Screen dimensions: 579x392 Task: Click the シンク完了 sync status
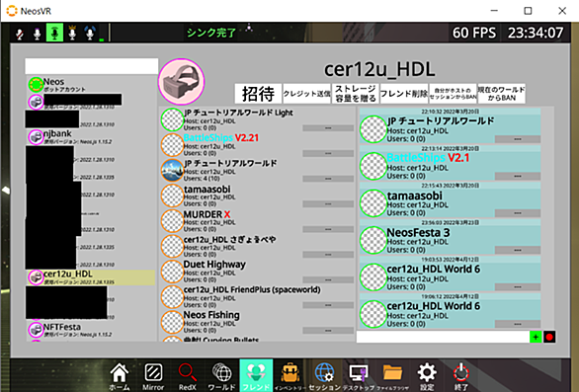pos(210,33)
